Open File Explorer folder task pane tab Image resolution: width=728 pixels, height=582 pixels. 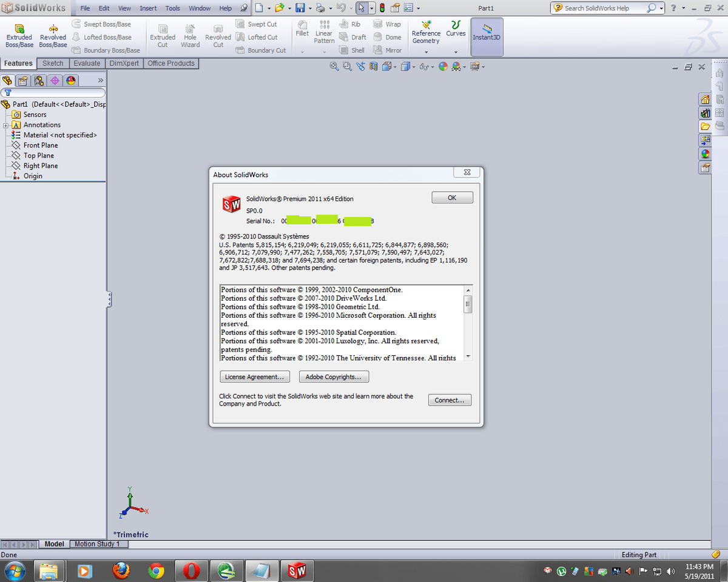(705, 126)
